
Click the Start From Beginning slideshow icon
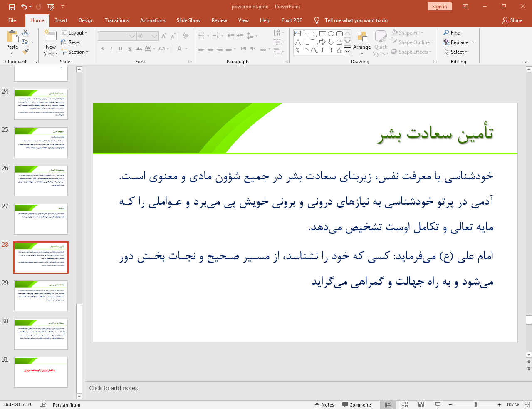coord(51,7)
